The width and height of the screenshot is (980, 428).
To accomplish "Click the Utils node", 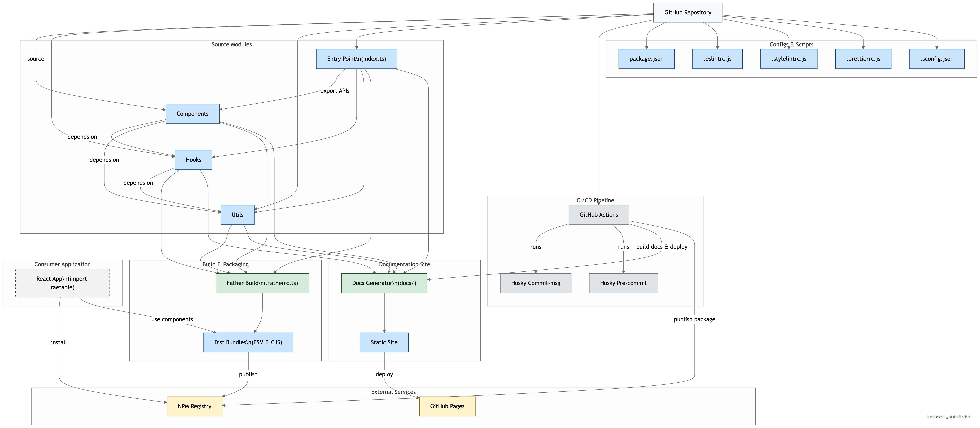I will pos(237,215).
